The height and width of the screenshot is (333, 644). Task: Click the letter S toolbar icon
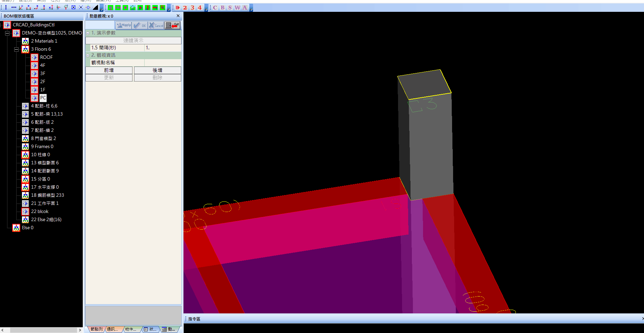click(230, 7)
